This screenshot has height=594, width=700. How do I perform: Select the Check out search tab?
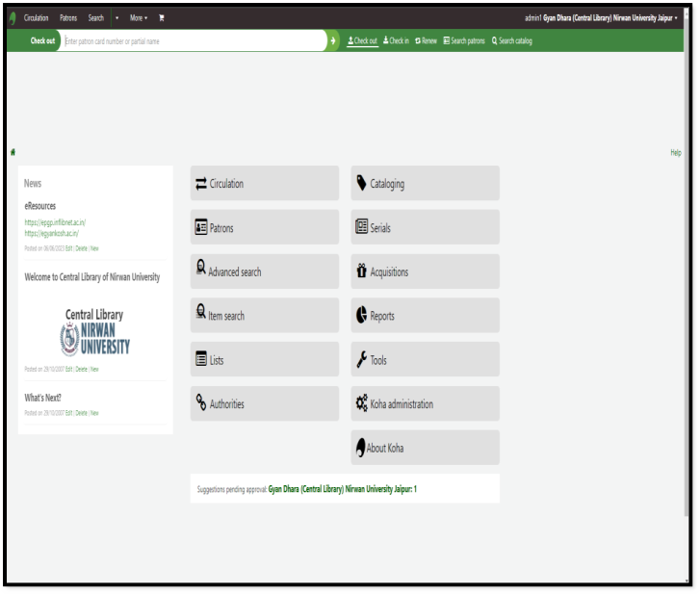tap(362, 41)
